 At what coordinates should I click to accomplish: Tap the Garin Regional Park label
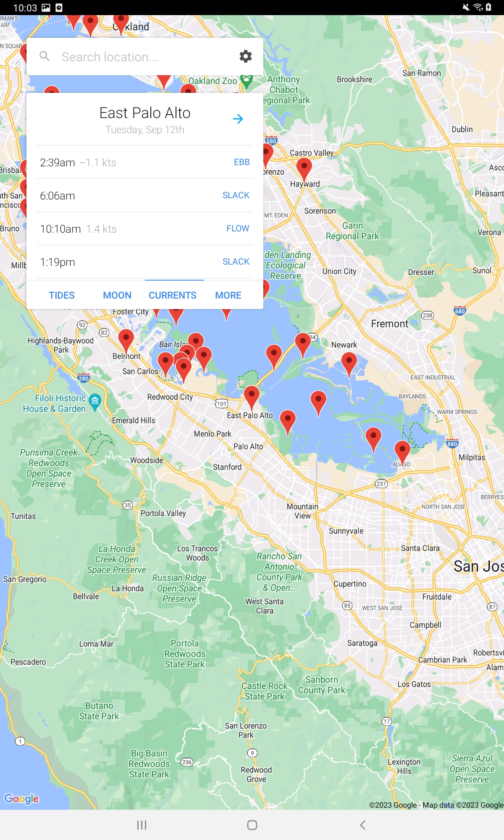point(352,231)
